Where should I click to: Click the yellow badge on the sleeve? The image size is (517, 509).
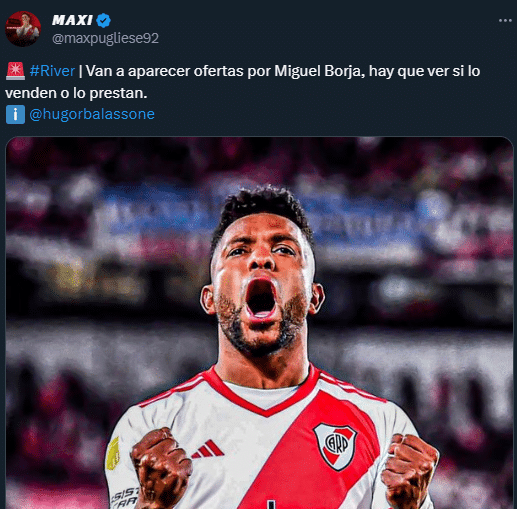113,453
